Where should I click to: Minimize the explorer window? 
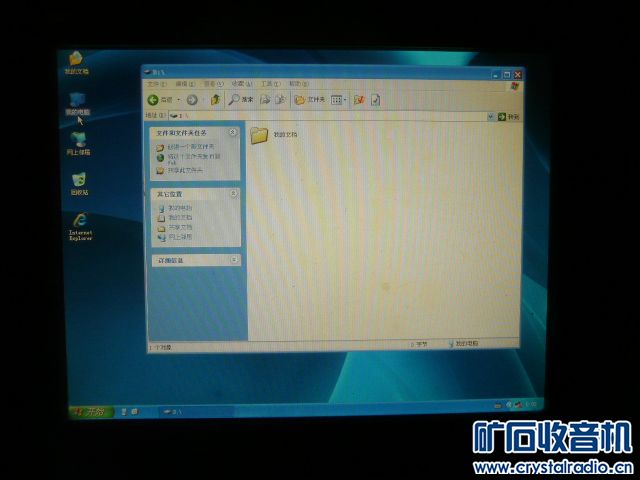point(495,75)
